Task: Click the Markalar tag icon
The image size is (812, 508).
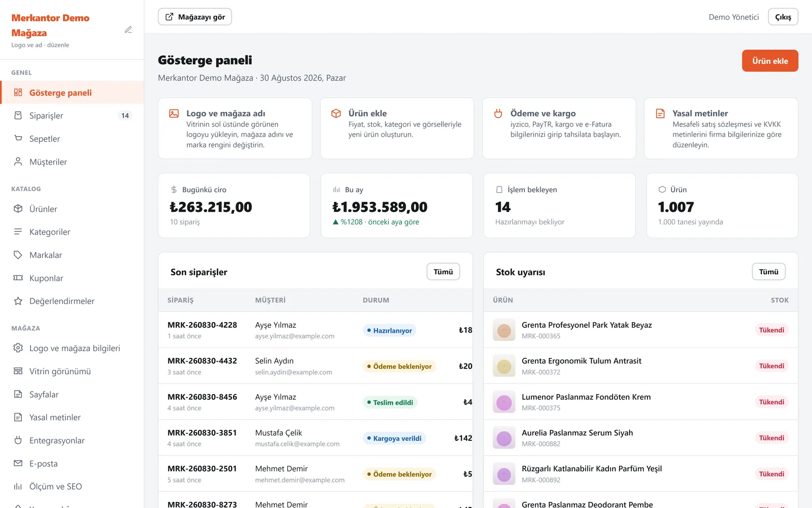Action: click(x=18, y=255)
